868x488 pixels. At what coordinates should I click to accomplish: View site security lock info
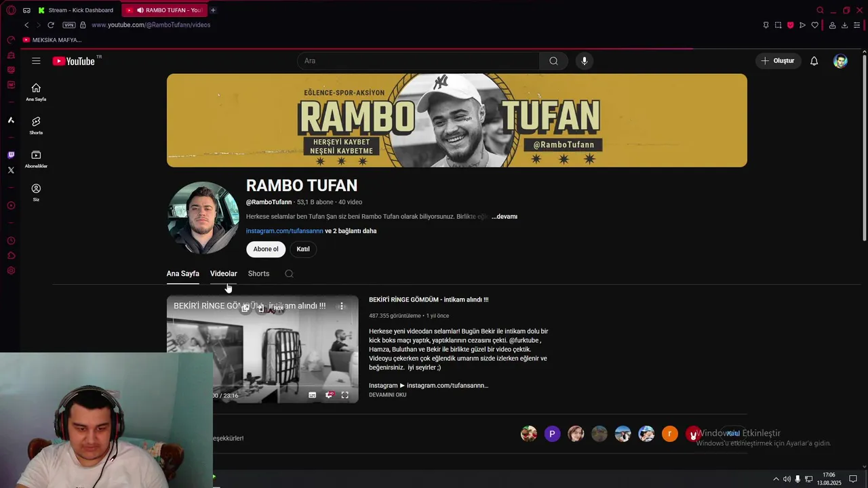(83, 25)
